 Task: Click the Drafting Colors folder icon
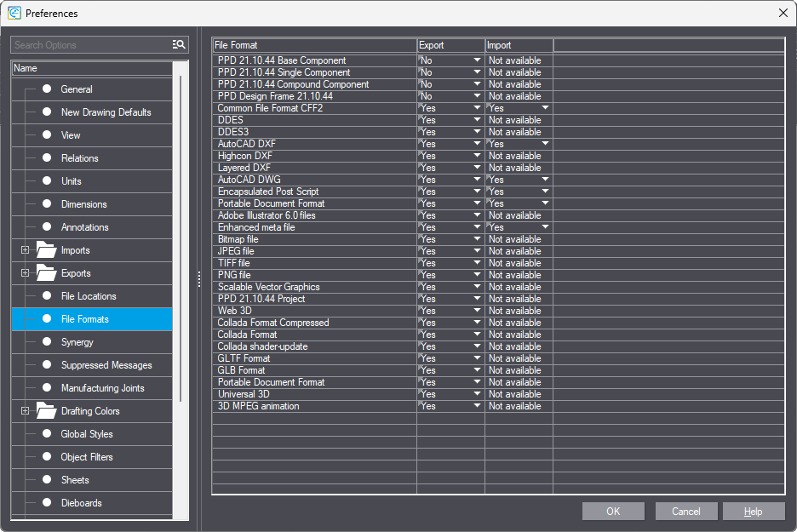(x=46, y=411)
